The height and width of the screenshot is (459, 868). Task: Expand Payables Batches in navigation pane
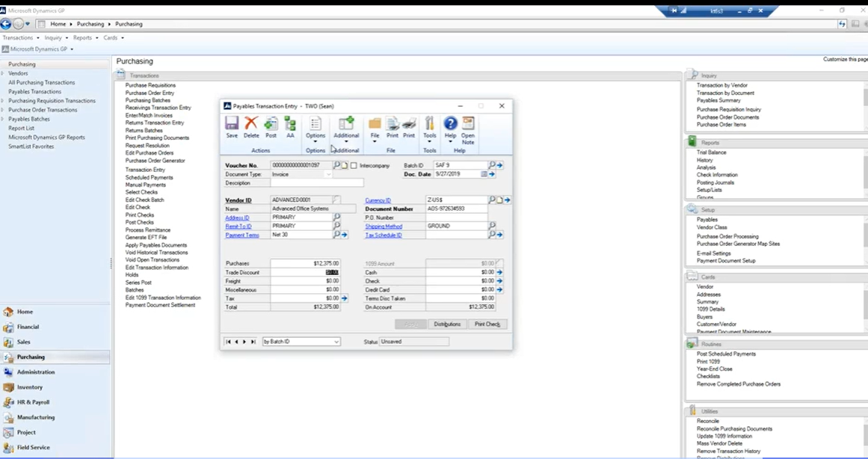(2, 119)
